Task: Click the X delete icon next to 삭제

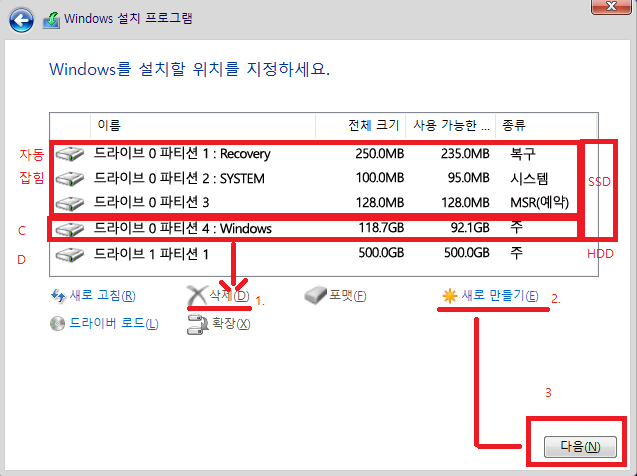Action: 197,295
